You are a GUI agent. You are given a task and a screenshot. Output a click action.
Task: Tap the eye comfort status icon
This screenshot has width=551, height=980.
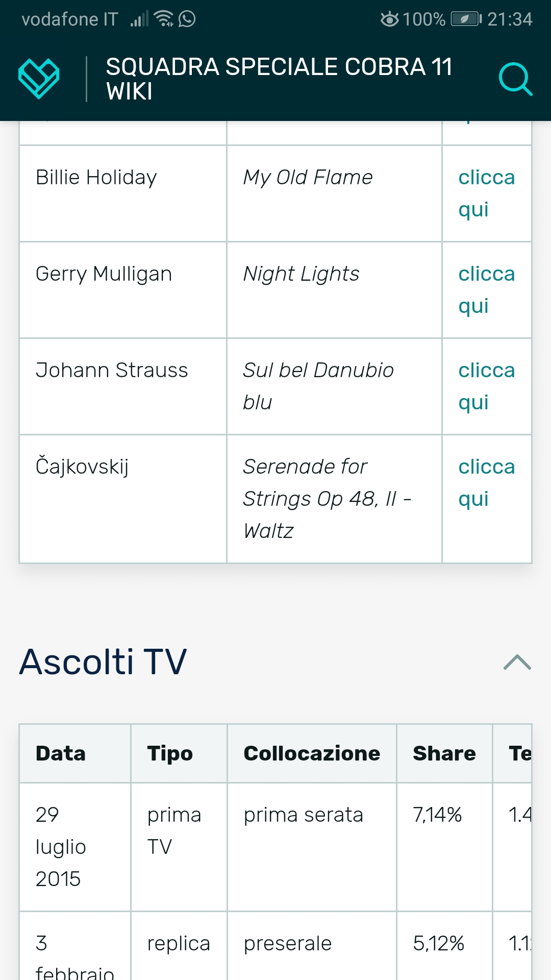[x=389, y=19]
